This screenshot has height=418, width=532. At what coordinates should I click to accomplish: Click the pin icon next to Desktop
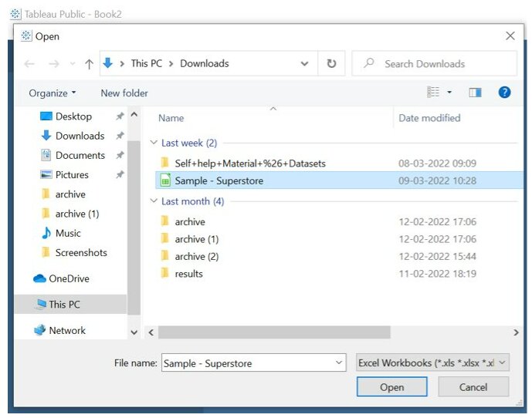coord(120,116)
